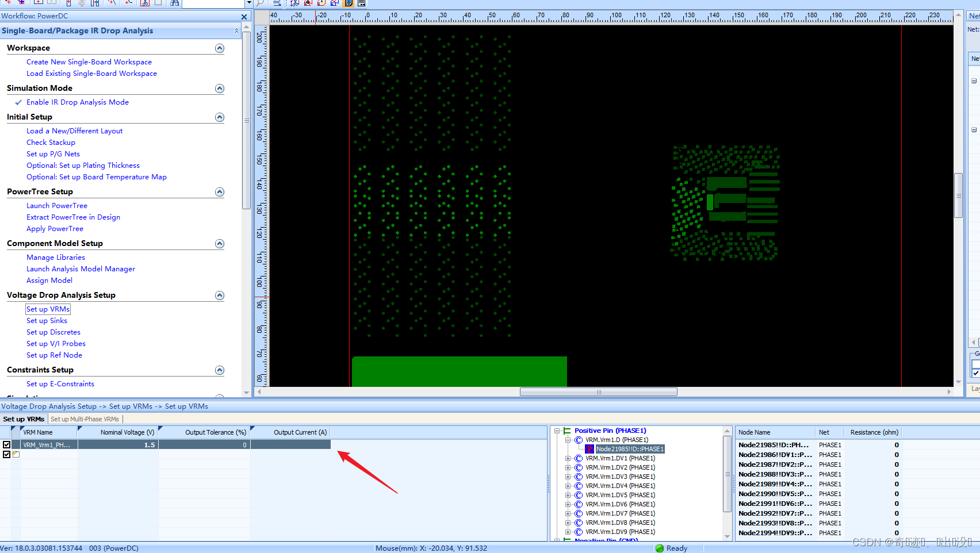Open Launch Analysis Model Manager link
The height and width of the screenshot is (553, 980).
(81, 269)
